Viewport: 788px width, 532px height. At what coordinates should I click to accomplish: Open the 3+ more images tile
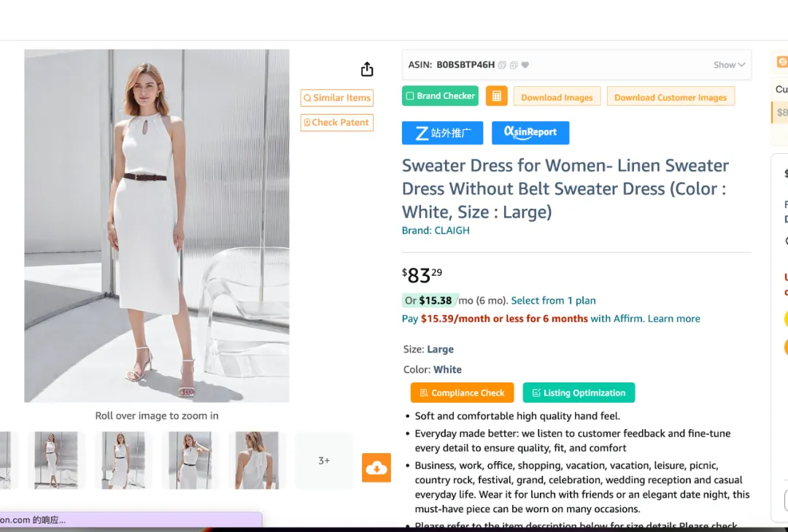(x=324, y=460)
